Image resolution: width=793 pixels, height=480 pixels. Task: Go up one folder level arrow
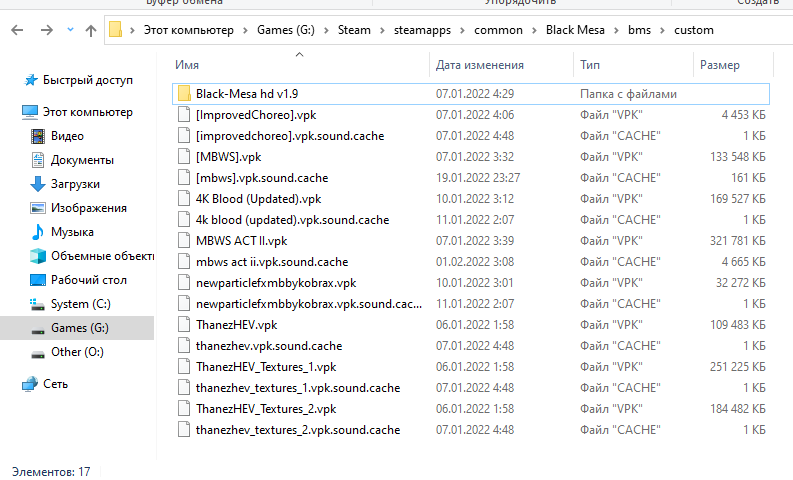[91, 30]
